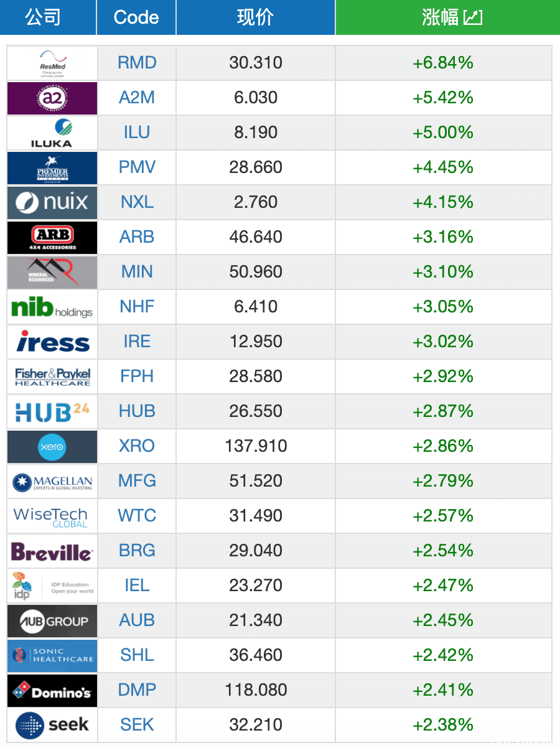
Task: Click the chart icon in 涨幅 header
Action: click(474, 17)
